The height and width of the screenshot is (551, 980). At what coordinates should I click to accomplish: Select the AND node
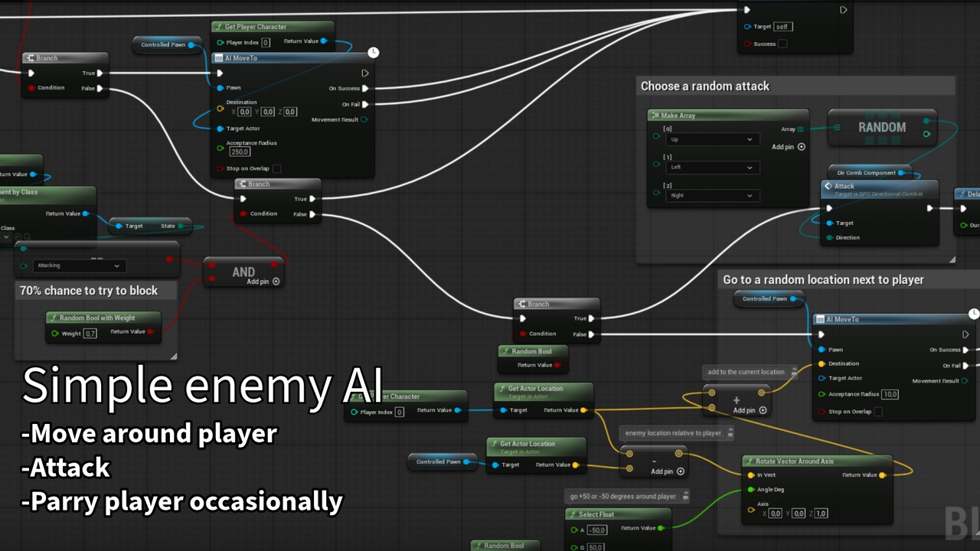click(x=243, y=272)
